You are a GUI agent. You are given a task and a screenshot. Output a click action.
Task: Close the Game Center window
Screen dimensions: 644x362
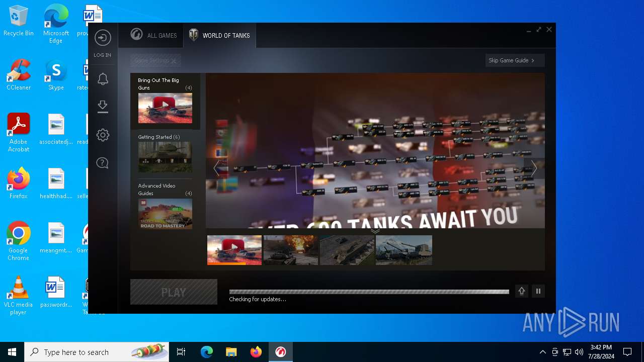click(x=549, y=30)
